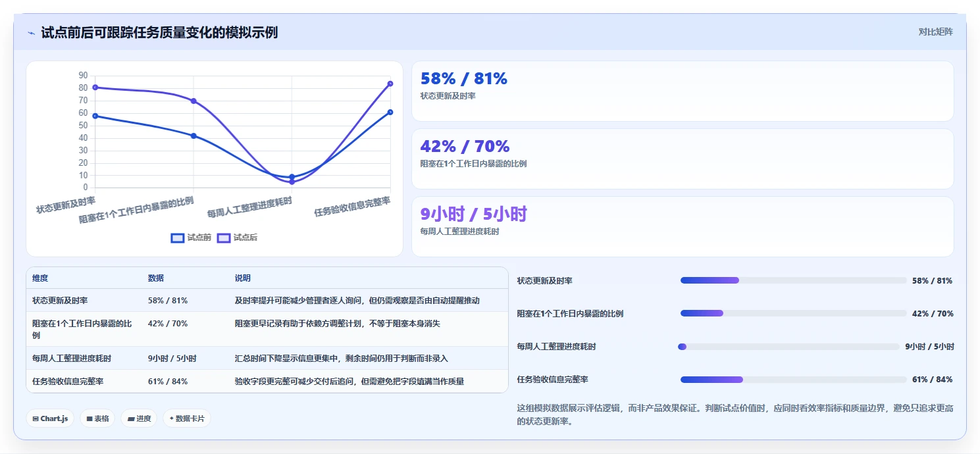Open the 42% / 70% data card
The image size is (980, 454).
[683, 159]
